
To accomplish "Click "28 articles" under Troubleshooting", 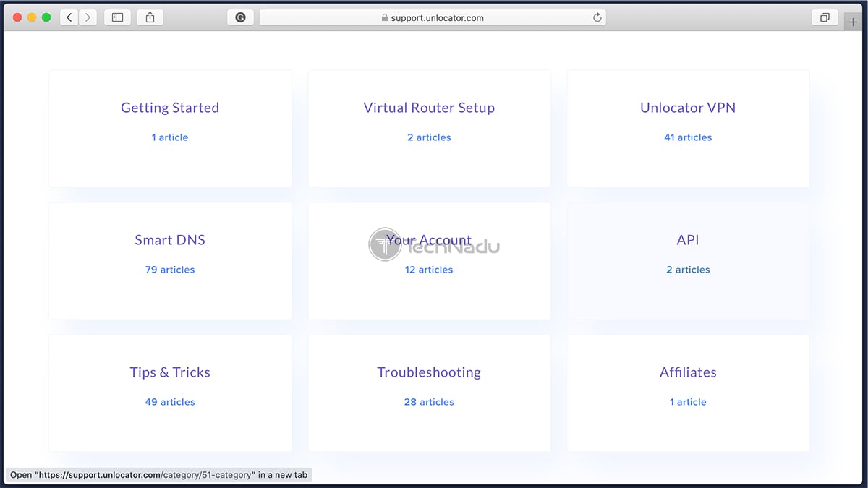I will (429, 402).
